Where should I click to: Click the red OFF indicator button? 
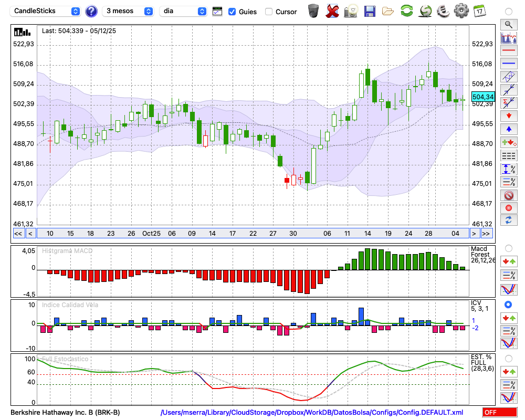point(499,413)
